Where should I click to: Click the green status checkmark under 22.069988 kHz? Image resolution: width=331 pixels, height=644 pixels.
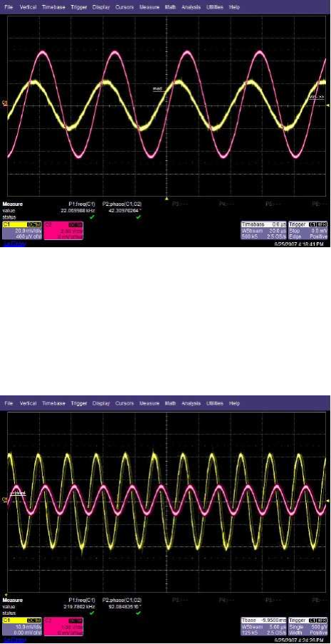[x=93, y=217]
